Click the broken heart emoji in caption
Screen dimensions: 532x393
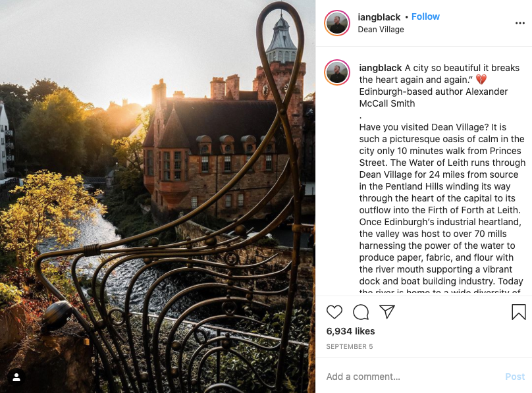point(481,80)
